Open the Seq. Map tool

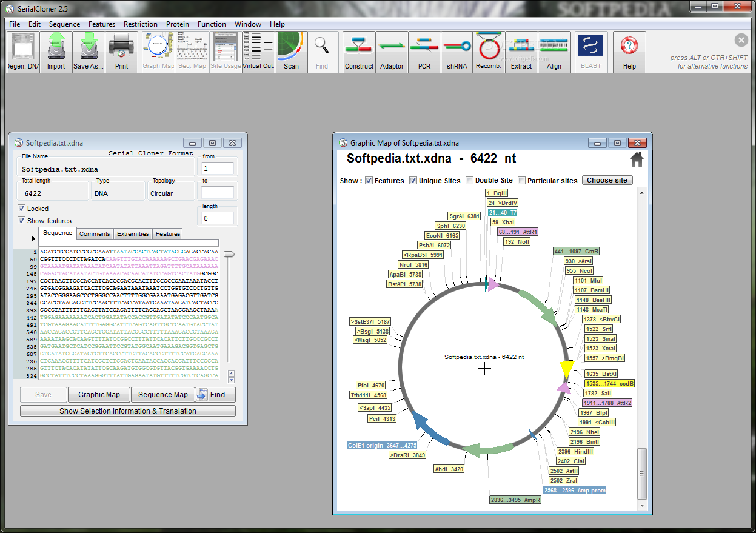[192, 52]
